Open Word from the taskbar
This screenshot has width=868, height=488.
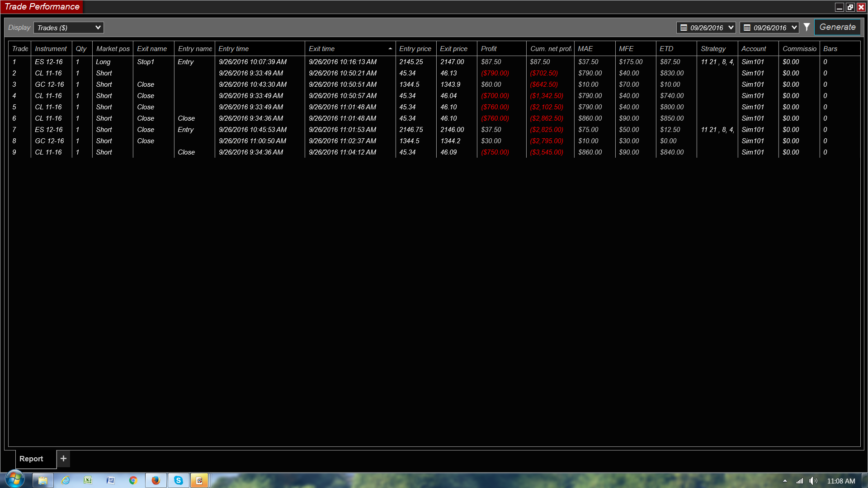[110, 480]
